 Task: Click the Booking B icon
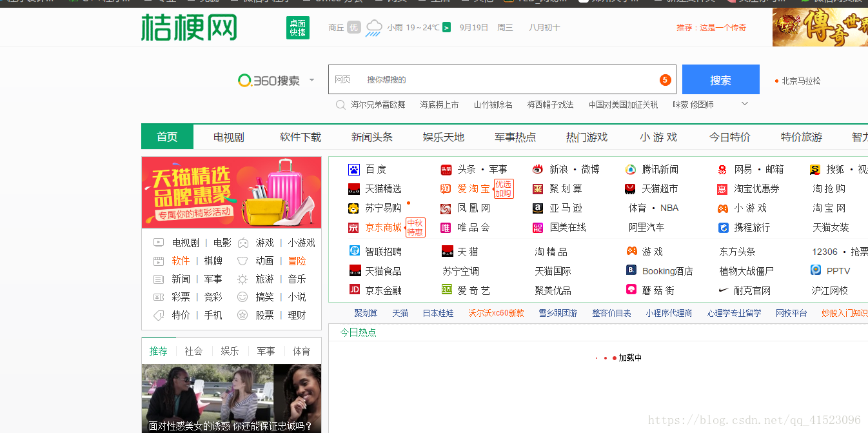(x=631, y=270)
